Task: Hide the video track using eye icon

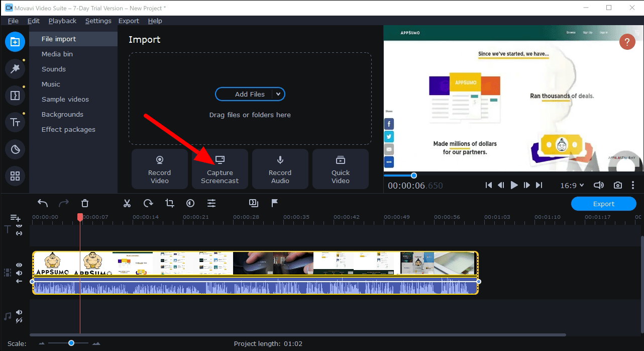Action: click(19, 265)
